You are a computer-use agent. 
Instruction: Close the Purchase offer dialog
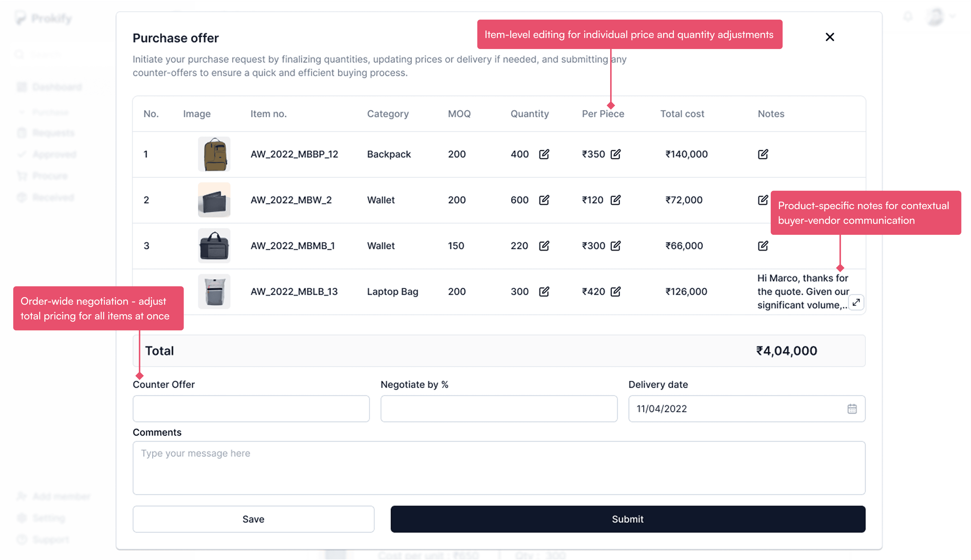tap(830, 37)
